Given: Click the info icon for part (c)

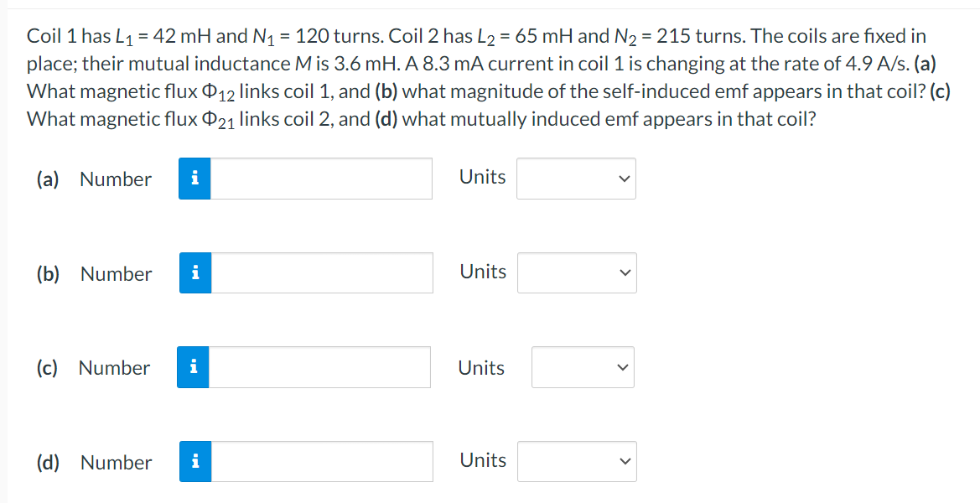Looking at the screenshot, I should pyautogui.click(x=194, y=366).
